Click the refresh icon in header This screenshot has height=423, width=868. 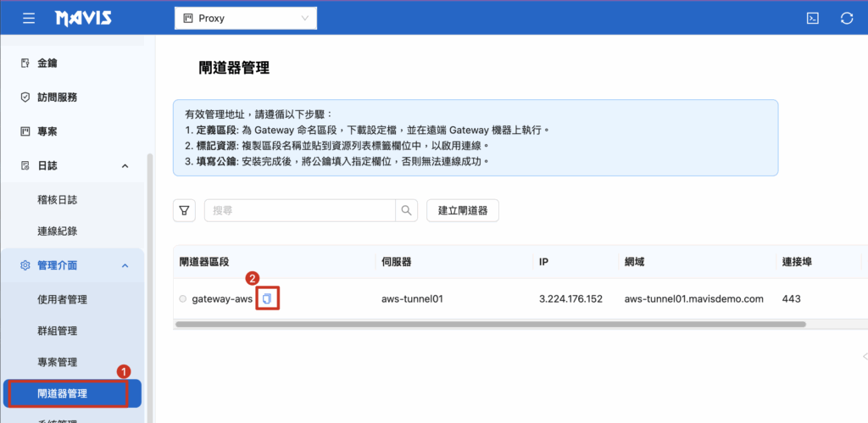(846, 18)
